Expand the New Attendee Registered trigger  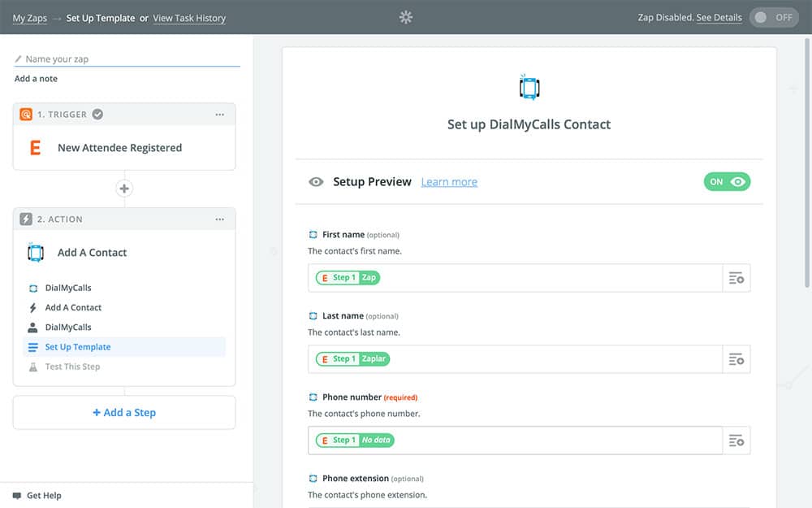[119, 148]
